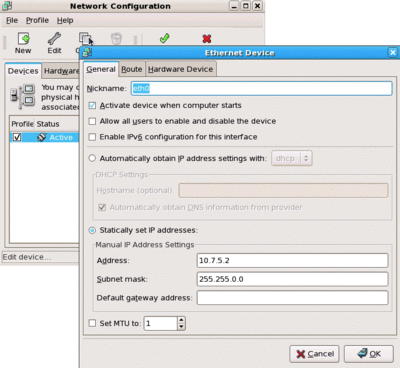This screenshot has height=368, width=400.
Task: Click the Profile column header
Action: point(22,124)
